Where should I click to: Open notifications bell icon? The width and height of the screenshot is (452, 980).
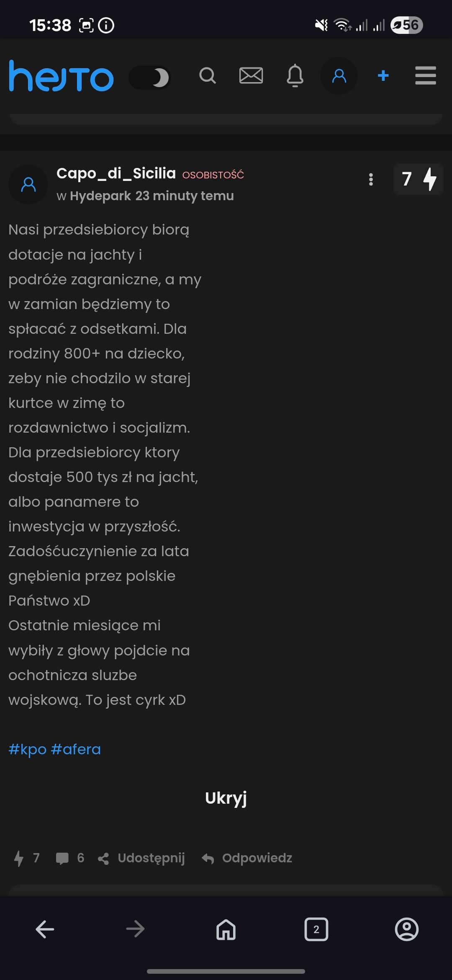295,76
